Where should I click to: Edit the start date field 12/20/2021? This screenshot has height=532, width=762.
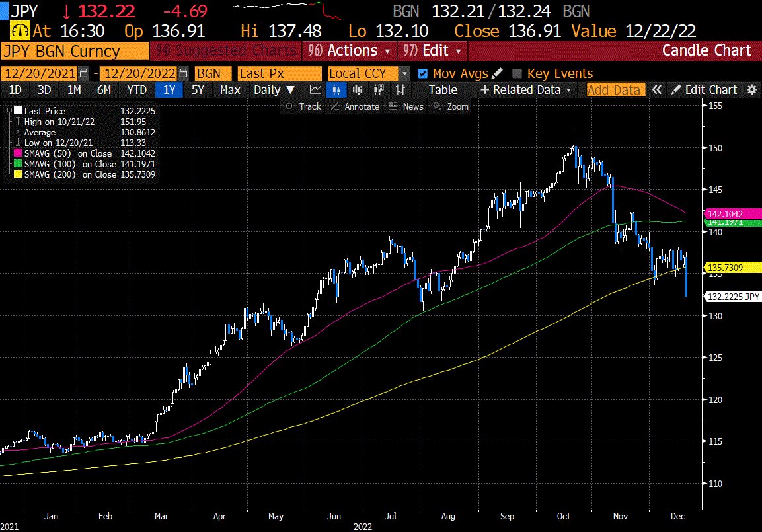[x=40, y=73]
